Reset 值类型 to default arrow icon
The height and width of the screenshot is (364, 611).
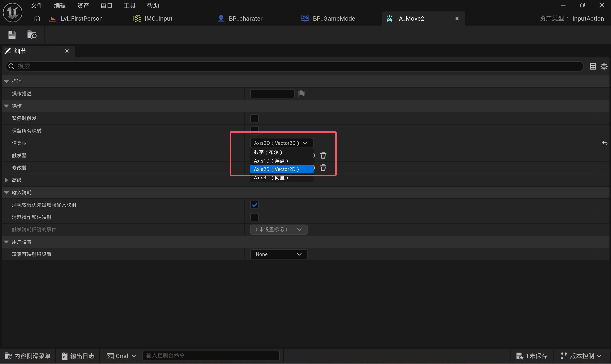(605, 143)
